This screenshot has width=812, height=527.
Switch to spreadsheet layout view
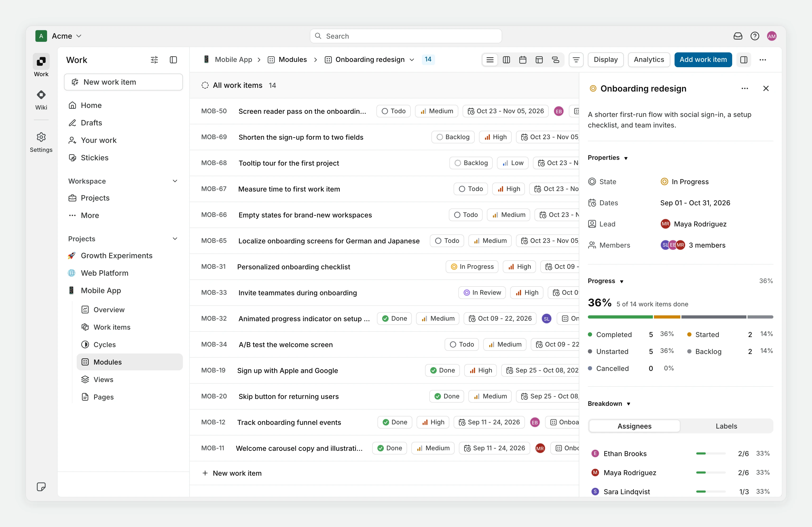pyautogui.click(x=539, y=60)
